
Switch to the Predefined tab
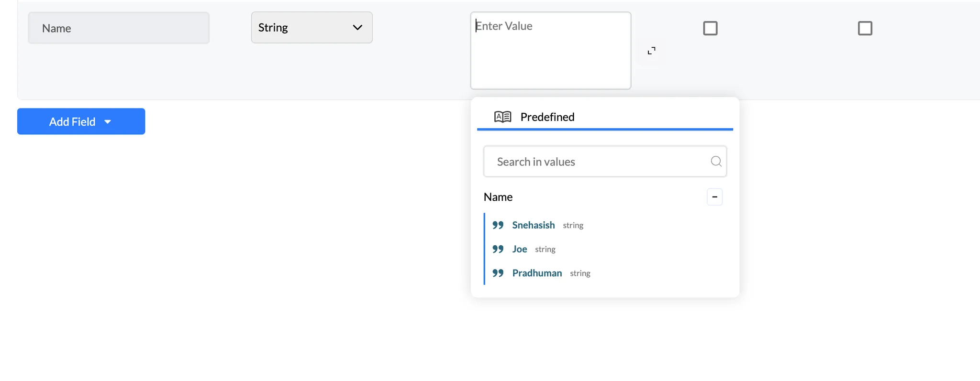(547, 117)
